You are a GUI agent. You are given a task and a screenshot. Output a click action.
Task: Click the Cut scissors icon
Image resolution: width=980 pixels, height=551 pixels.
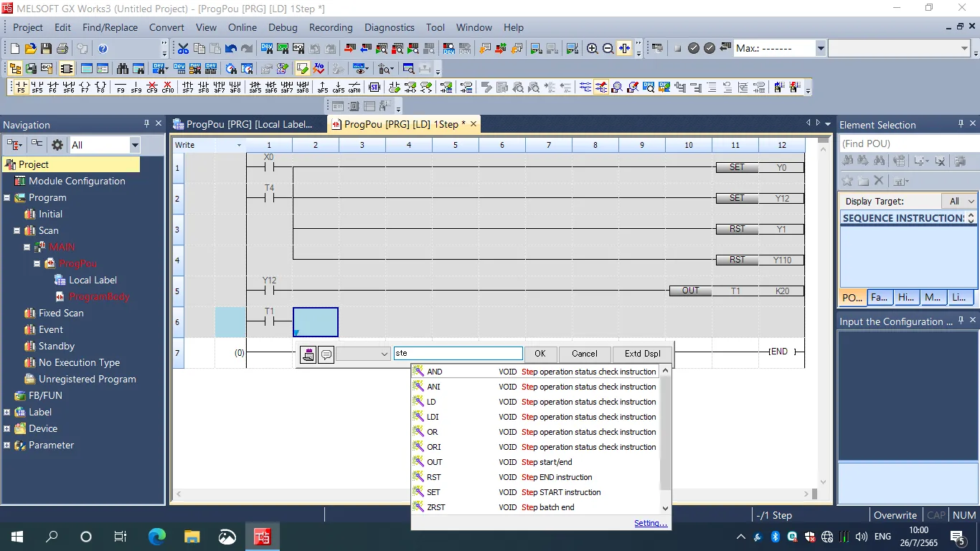(x=183, y=48)
